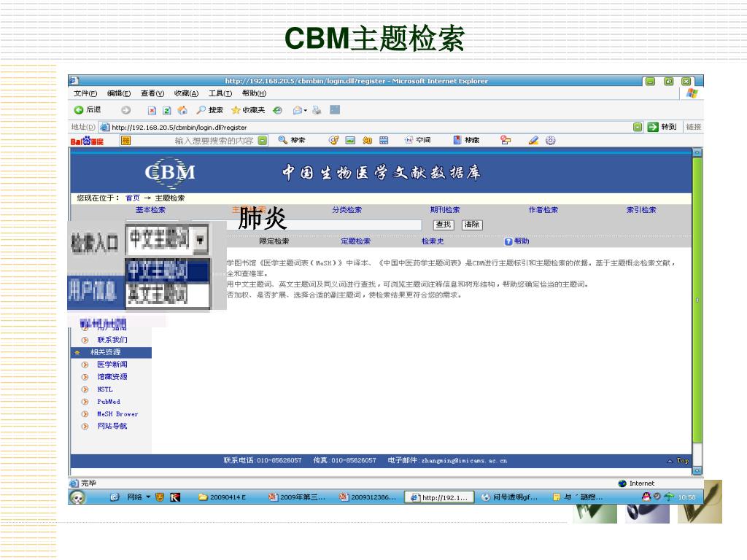
Task: Open Baidu 搜藏 toolbar button
Action: (x=466, y=140)
